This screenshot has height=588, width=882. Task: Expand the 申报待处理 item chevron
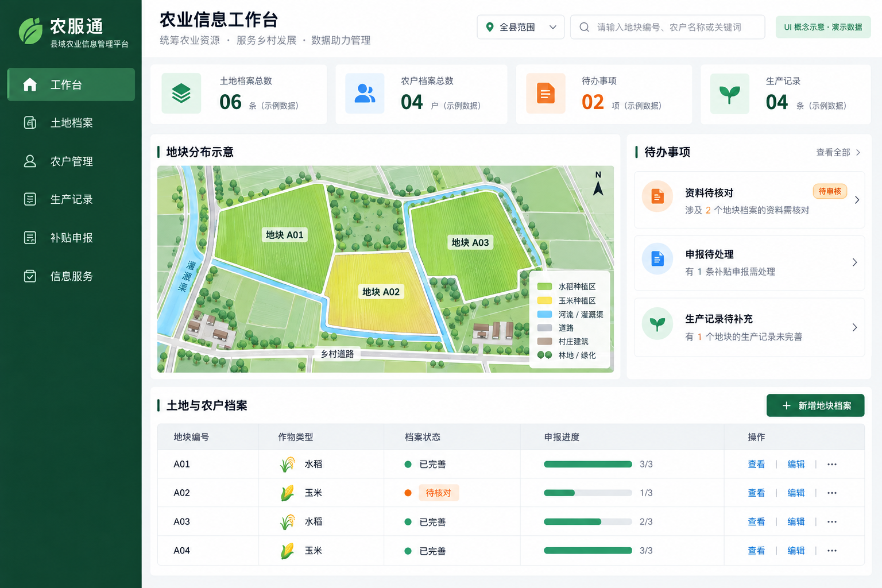point(855,262)
